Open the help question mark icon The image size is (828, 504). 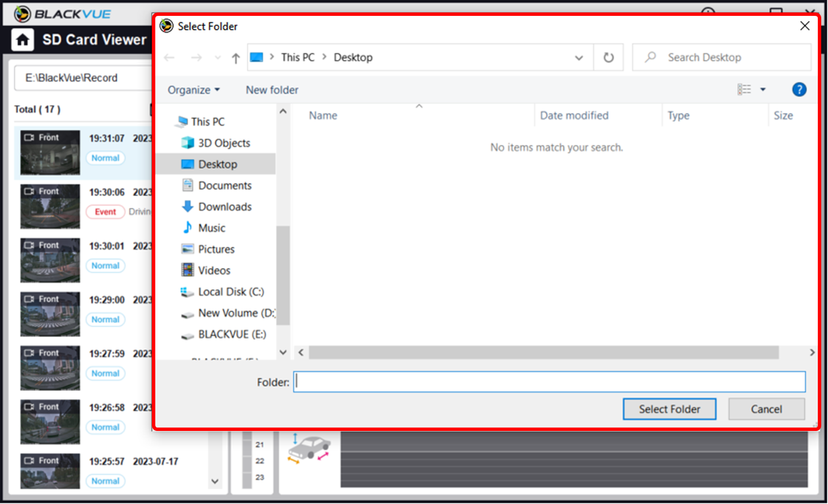coord(799,89)
